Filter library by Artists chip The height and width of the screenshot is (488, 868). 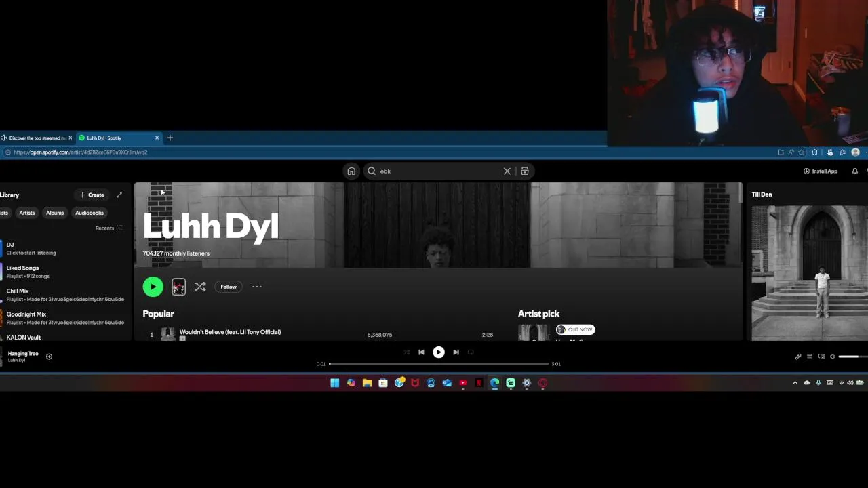[27, 213]
